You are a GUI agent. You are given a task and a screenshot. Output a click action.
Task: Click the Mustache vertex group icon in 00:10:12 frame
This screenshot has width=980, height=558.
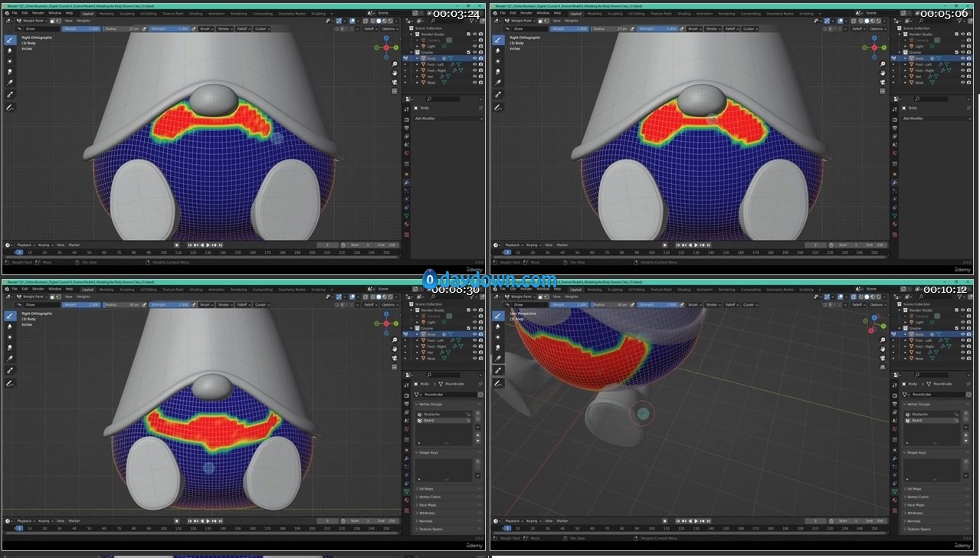tap(908, 414)
